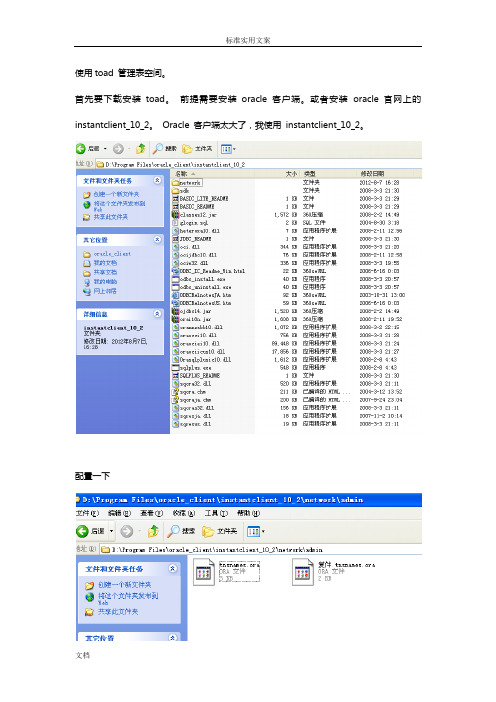Select the network folder in the file list
The height and width of the screenshot is (702, 496).
tap(190, 183)
